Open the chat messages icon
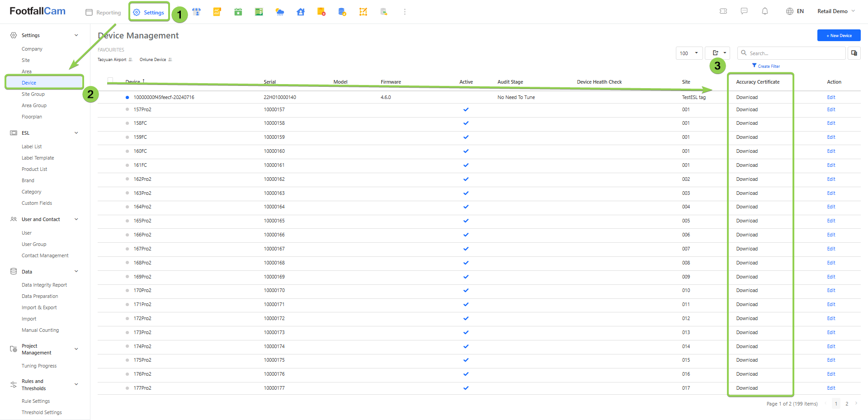This screenshot has height=420, width=868. pyautogui.click(x=744, y=11)
